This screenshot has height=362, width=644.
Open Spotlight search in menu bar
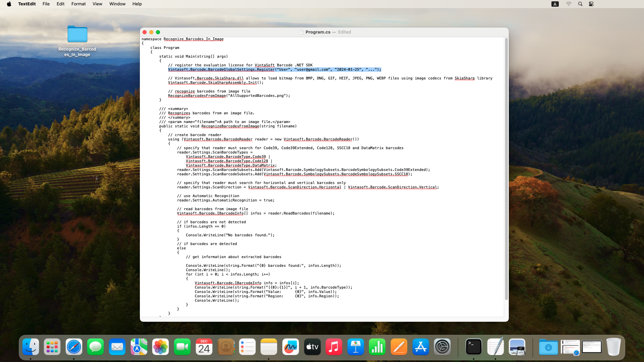(580, 4)
